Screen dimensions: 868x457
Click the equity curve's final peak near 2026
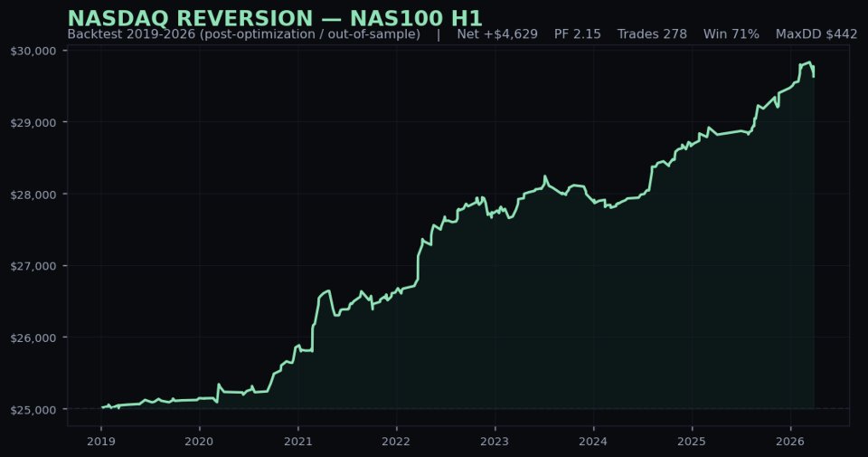[x=808, y=62]
